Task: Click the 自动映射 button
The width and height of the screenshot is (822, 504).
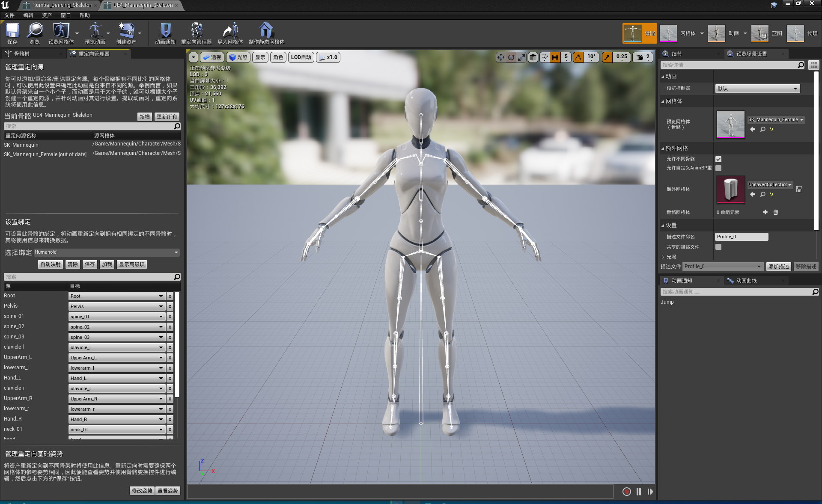Action: point(50,264)
